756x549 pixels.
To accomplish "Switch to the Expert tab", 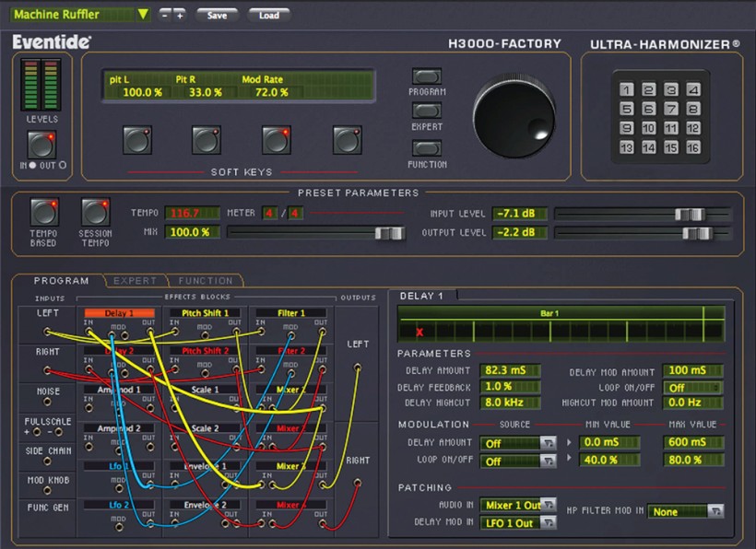I will 135,280.
